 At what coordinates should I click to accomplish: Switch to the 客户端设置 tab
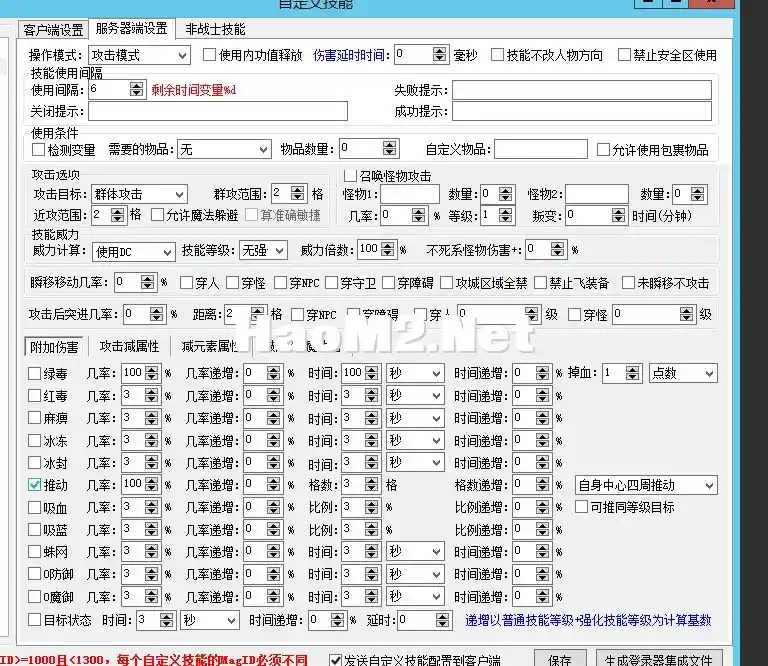(53, 30)
